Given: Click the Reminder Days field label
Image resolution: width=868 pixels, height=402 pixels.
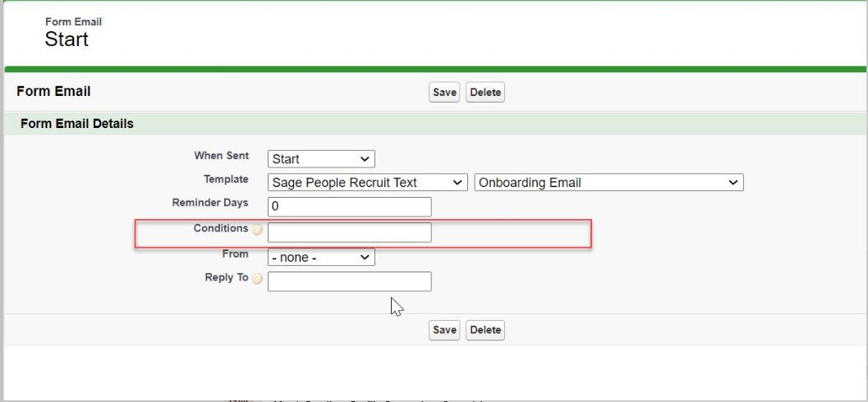Looking at the screenshot, I should tap(210, 203).
